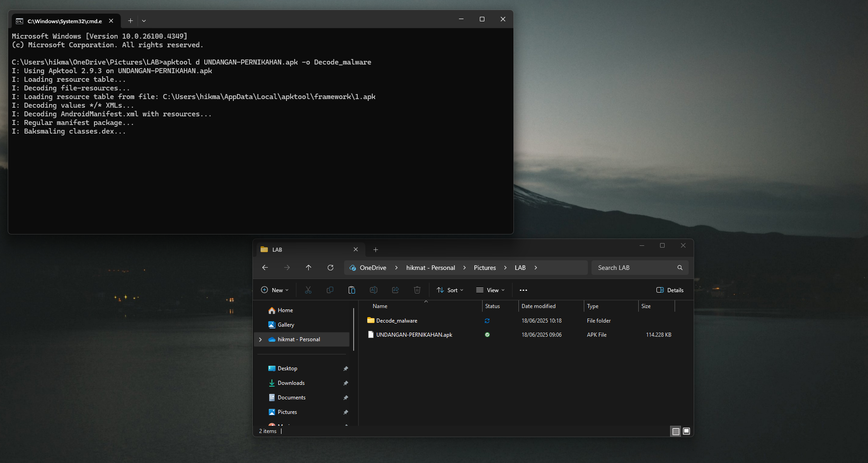This screenshot has height=463, width=868.
Task: Toggle the Details pane on
Action: [x=671, y=290]
